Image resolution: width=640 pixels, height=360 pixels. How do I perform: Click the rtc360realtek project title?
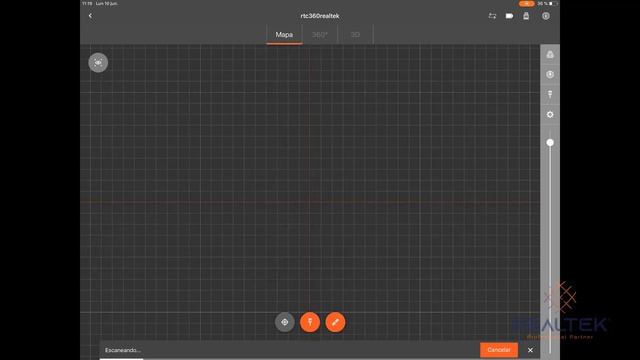point(320,16)
